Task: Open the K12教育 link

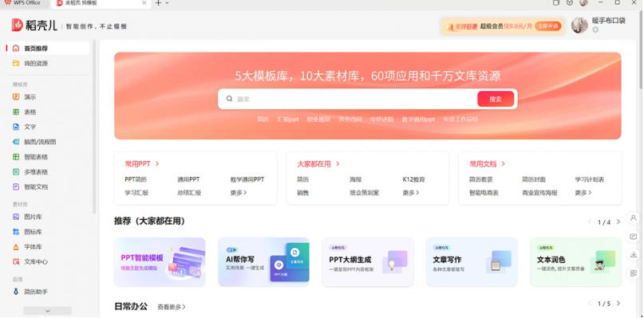Action: 413,179
